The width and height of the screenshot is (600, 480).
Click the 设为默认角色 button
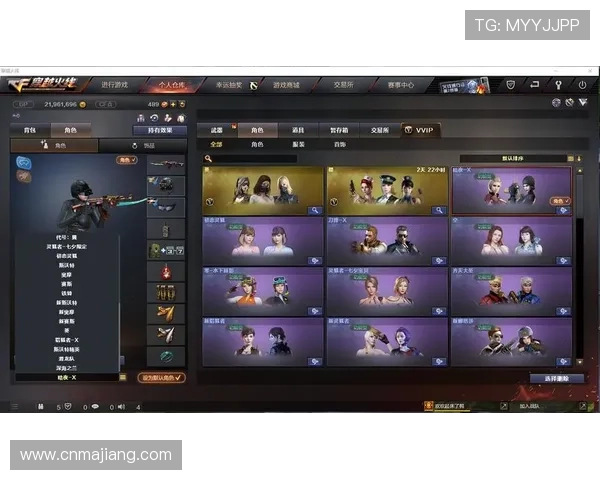pyautogui.click(x=161, y=378)
